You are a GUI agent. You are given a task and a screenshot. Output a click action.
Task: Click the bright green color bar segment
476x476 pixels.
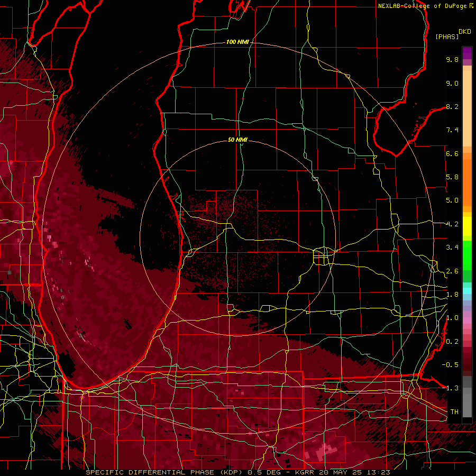click(x=467, y=255)
